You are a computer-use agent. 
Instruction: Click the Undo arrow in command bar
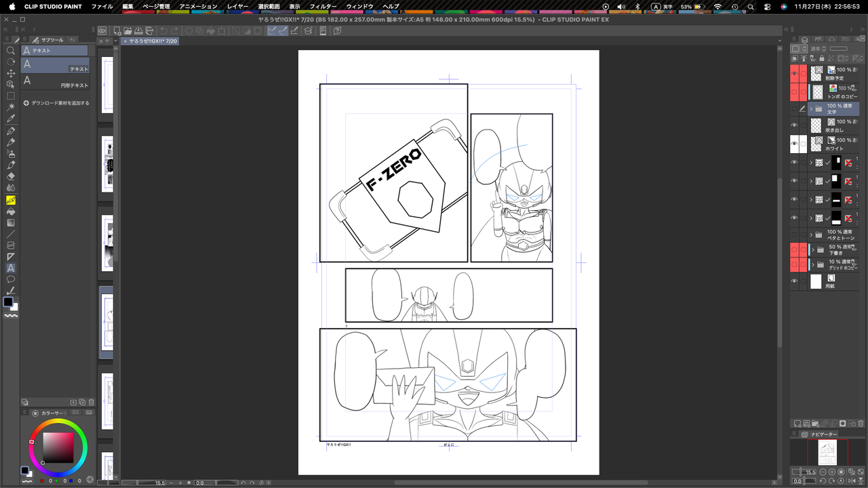(163, 30)
